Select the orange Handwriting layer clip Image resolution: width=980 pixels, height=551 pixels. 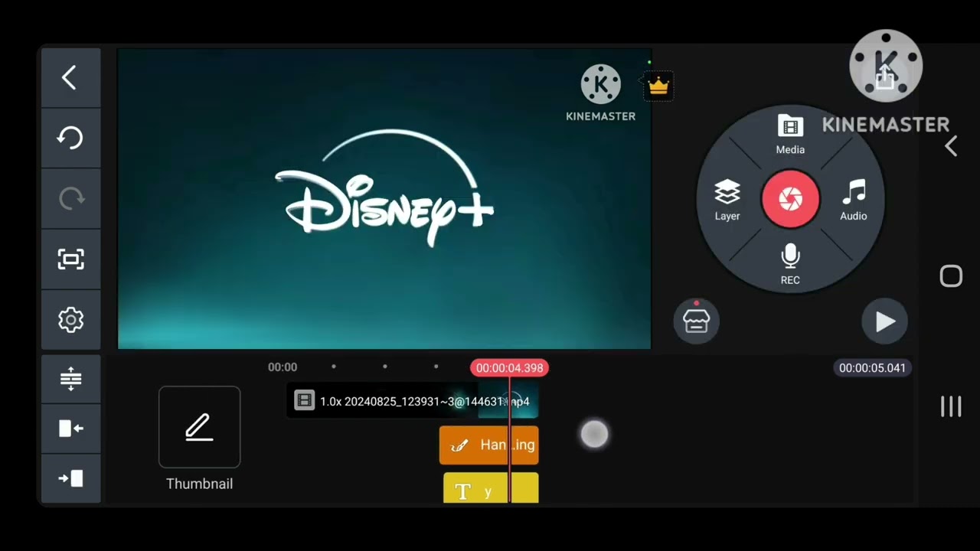point(488,445)
